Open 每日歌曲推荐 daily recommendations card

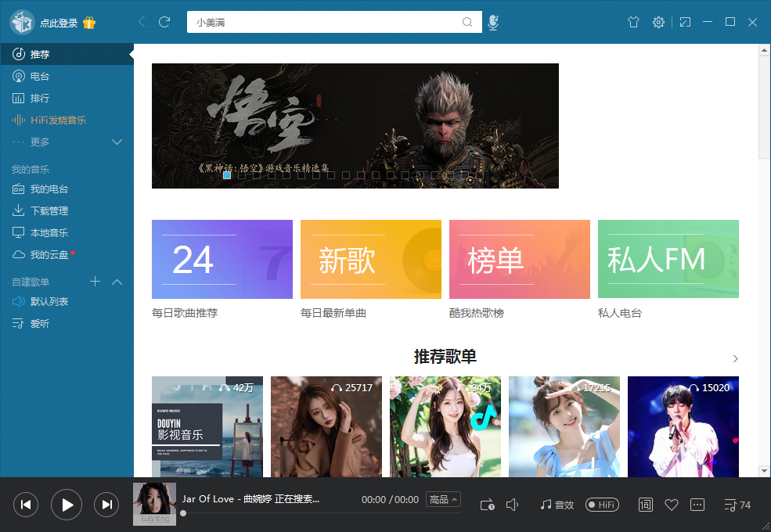(222, 259)
